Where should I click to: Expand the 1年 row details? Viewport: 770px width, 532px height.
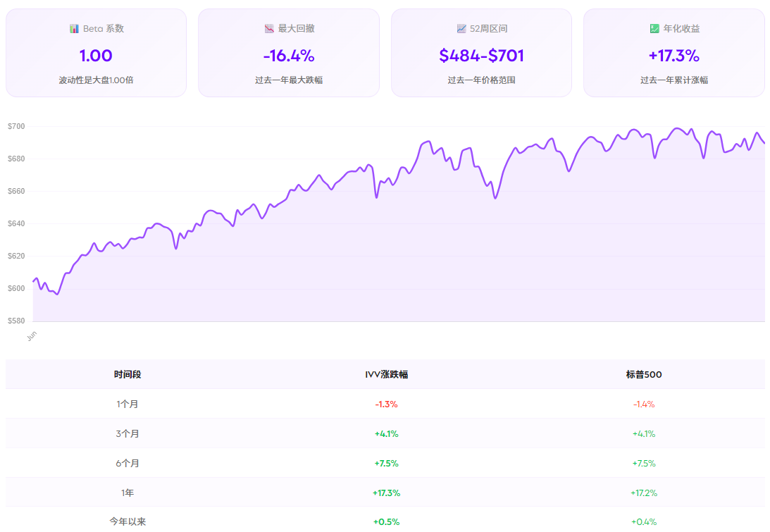pyautogui.click(x=385, y=493)
